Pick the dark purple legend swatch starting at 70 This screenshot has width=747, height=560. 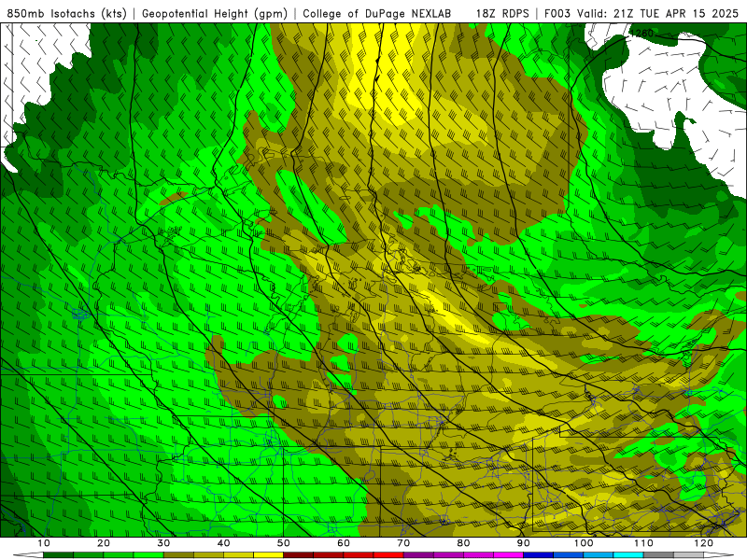418,555
